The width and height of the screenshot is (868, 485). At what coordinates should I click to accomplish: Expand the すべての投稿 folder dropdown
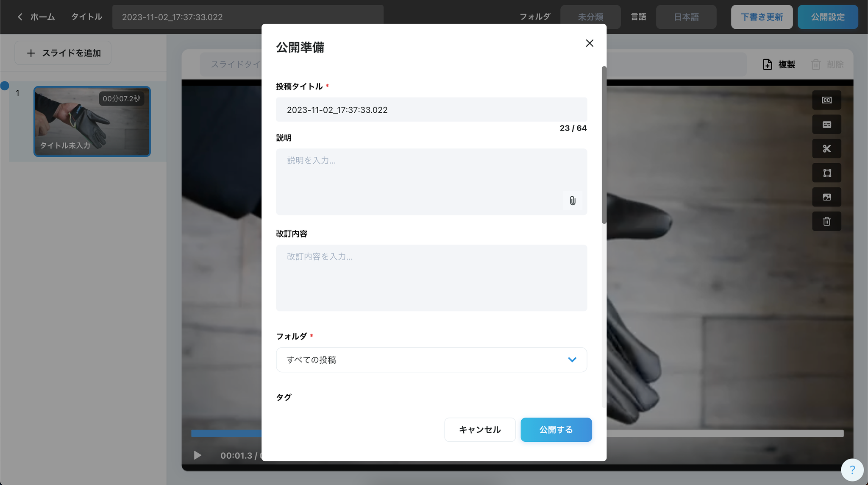click(431, 360)
